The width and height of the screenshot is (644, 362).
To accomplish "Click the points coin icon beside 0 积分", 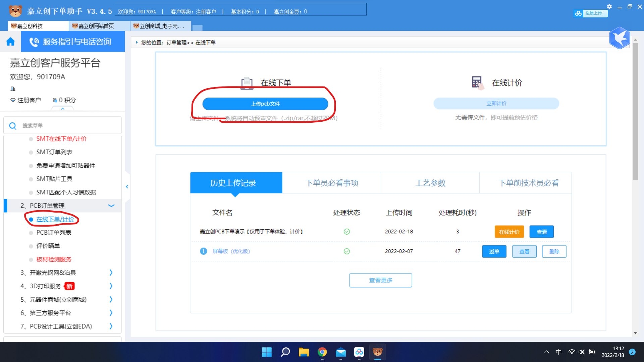I will click(55, 100).
